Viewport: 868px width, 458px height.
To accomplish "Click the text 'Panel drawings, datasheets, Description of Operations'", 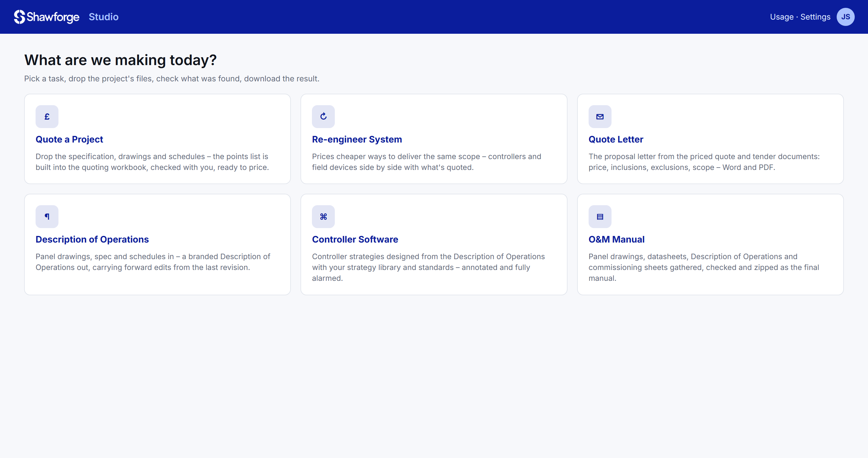I will pos(703,267).
